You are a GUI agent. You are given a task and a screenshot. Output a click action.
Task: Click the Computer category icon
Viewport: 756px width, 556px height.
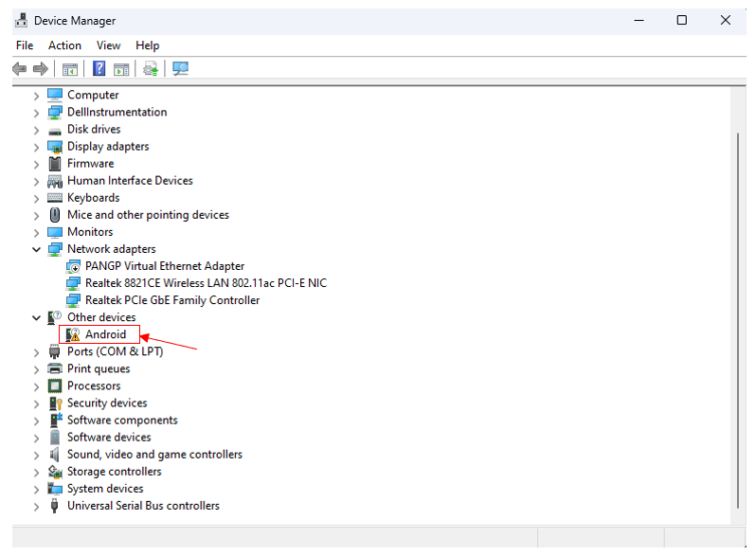point(55,95)
